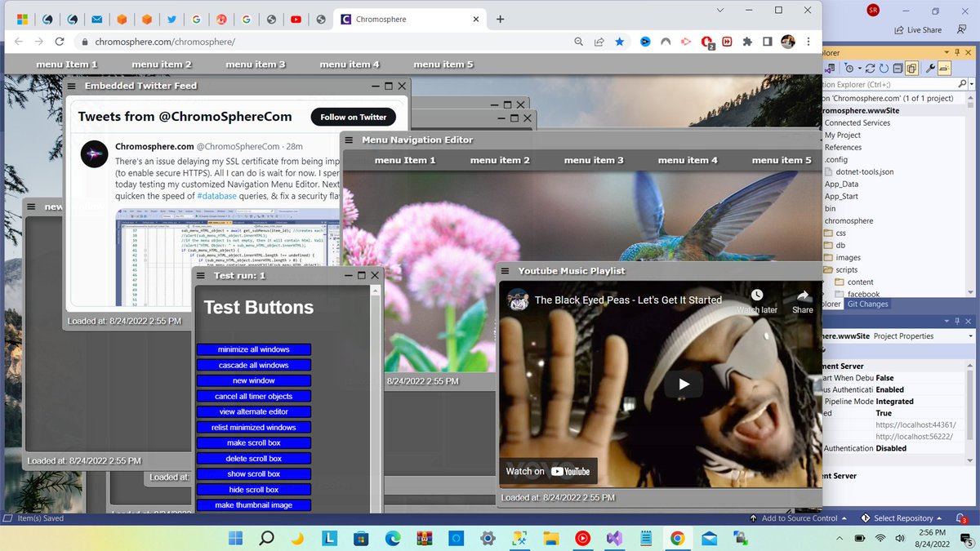Play the Black Eyed Peas video

[x=684, y=384]
